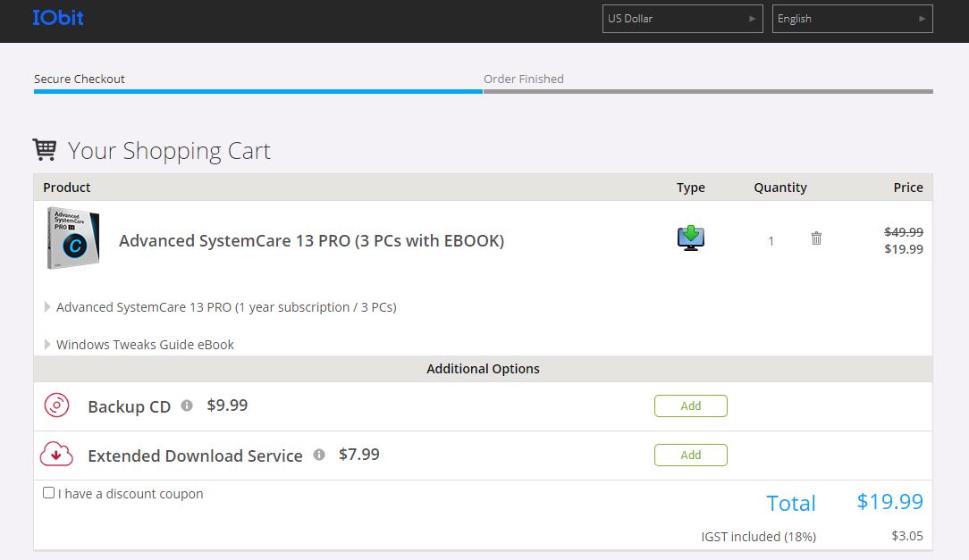969x560 pixels.
Task: Click the Your Shopping Cart heading
Action: point(169,151)
